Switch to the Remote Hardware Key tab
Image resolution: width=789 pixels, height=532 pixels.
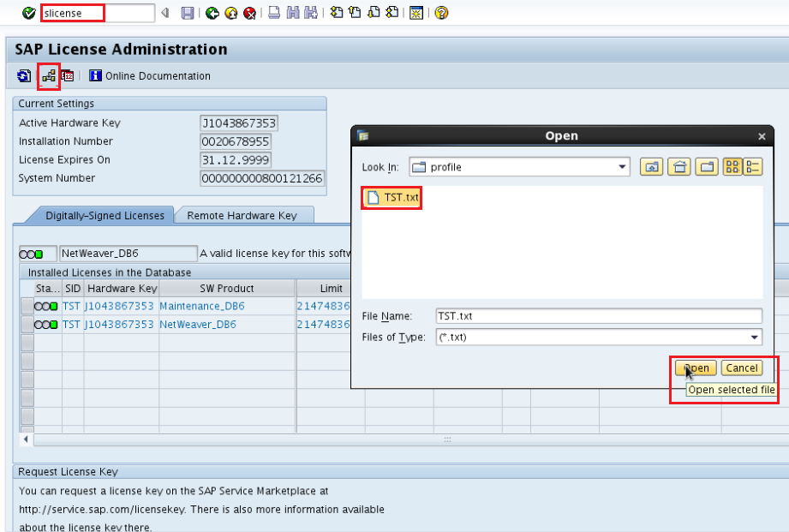(x=245, y=215)
